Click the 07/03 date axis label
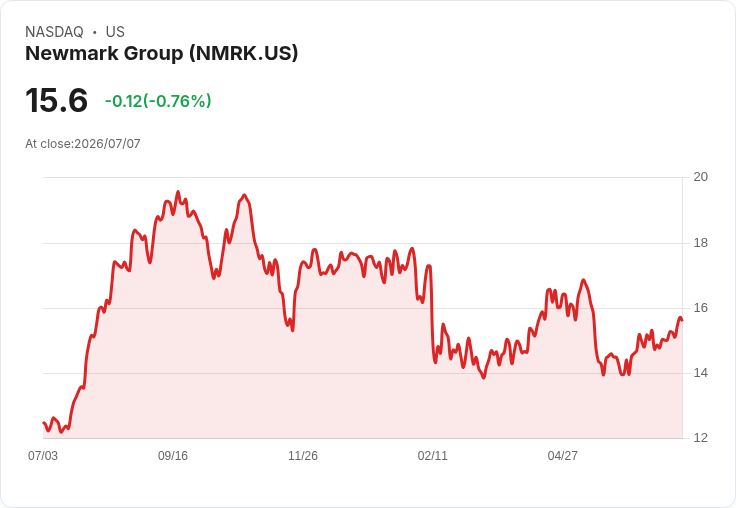Screen dimensions: 736x508 pos(43,455)
